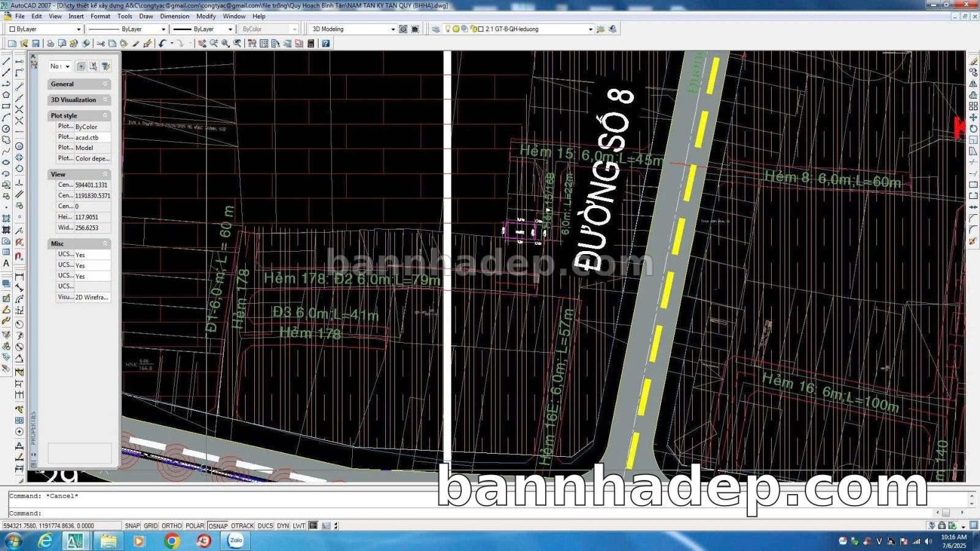Open the ByLayer color control dropdown
Viewport: 980px width, 551px height.
(x=47, y=29)
